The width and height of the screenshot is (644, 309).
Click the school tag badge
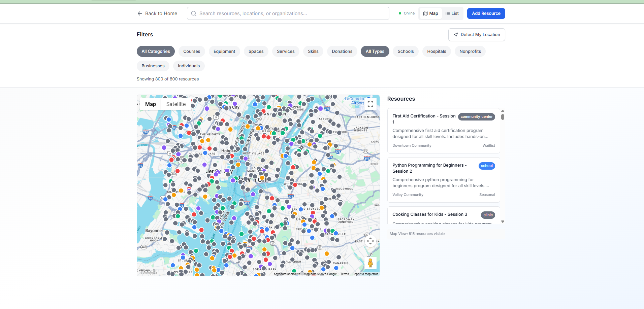pyautogui.click(x=487, y=166)
